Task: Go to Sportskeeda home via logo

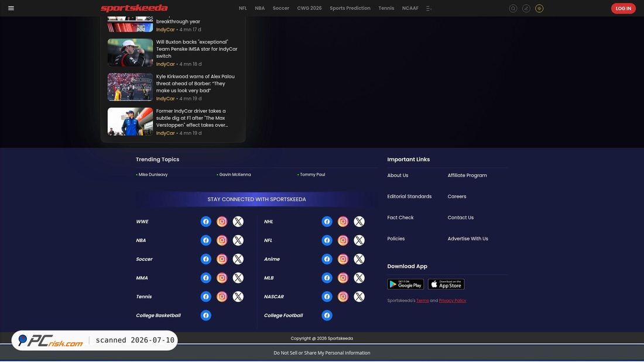Action: [x=134, y=8]
